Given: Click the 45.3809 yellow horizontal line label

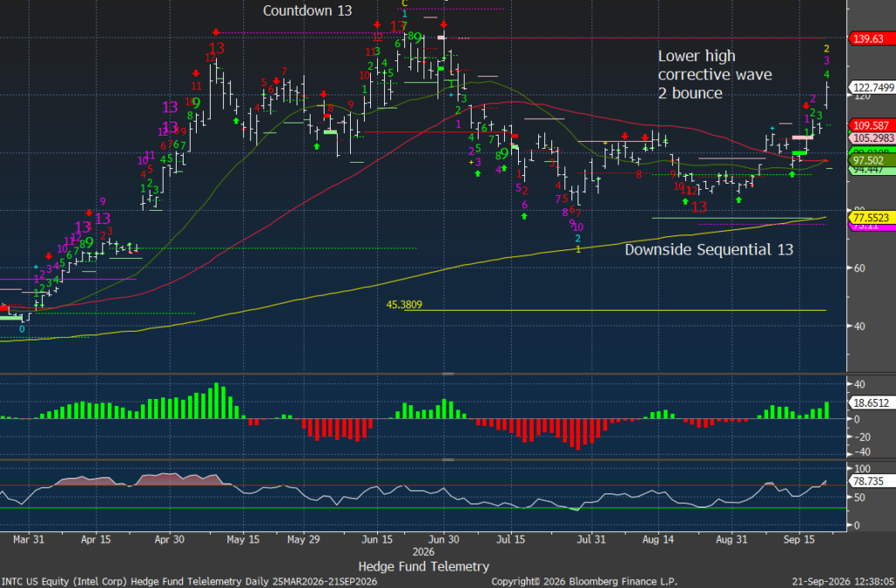Looking at the screenshot, I should coord(404,304).
